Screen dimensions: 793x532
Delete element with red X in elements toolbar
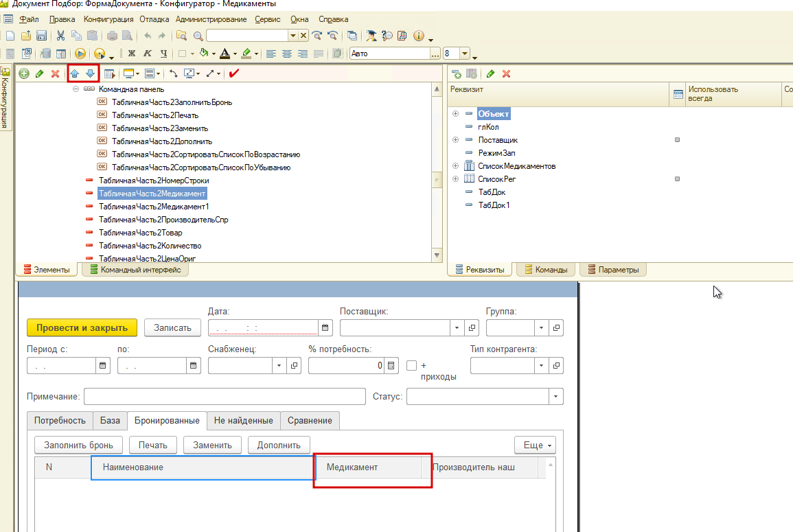pyautogui.click(x=55, y=73)
